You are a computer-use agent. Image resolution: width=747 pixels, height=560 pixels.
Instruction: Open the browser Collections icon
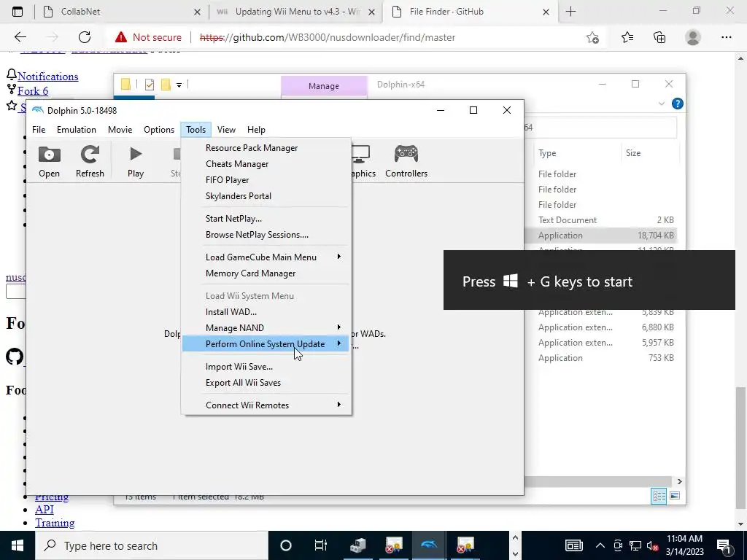click(x=659, y=37)
